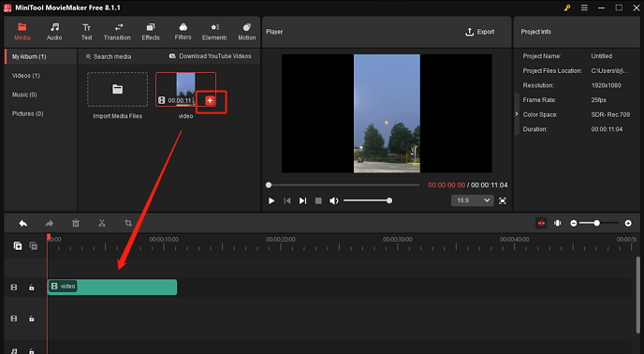Screen dimensions: 644x354
Task: Click the MiniTool MovieMaker logo icon
Action: click(7, 7)
